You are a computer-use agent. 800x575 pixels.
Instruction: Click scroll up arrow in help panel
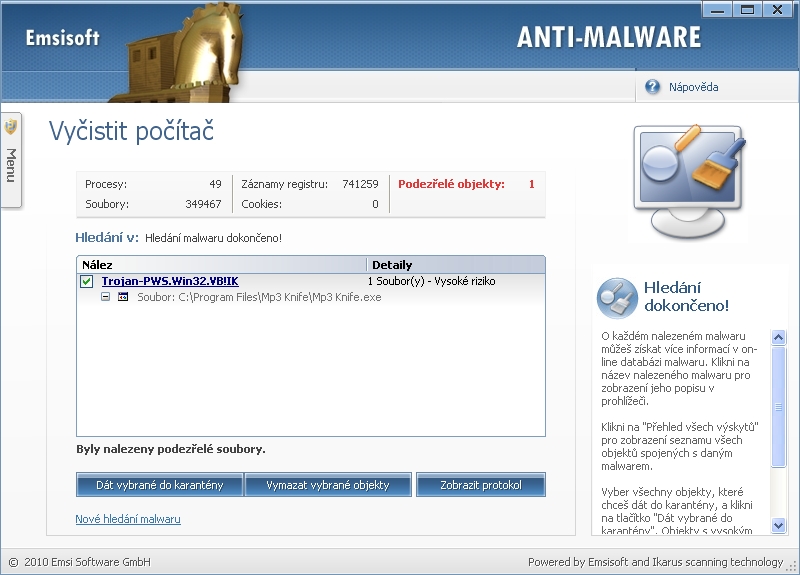(778, 337)
